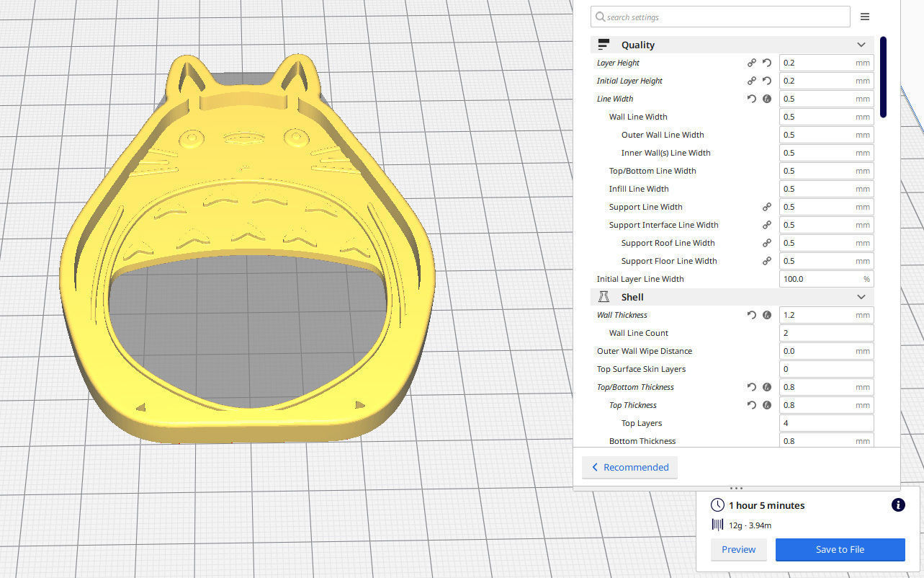Screen dimensions: 924x578
Task: Edit the Bottom Thickness value field
Action: [826, 440]
